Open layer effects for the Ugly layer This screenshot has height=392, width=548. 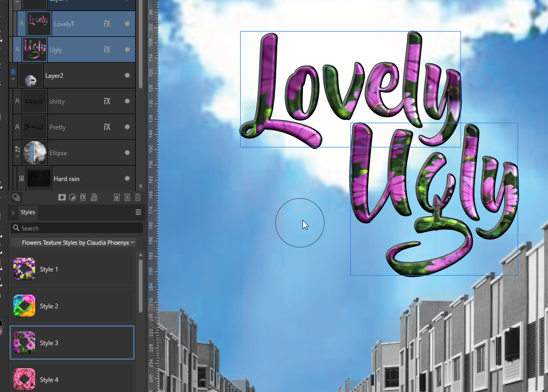tap(107, 49)
